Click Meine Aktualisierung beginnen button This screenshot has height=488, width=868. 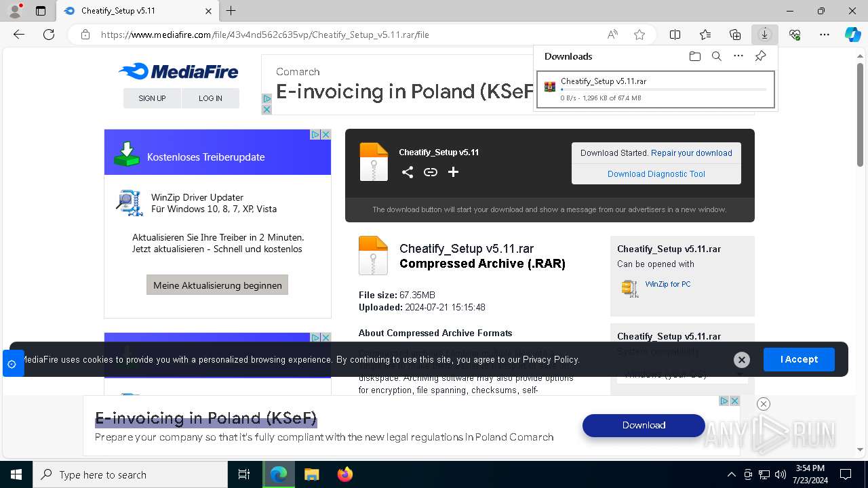(x=218, y=285)
